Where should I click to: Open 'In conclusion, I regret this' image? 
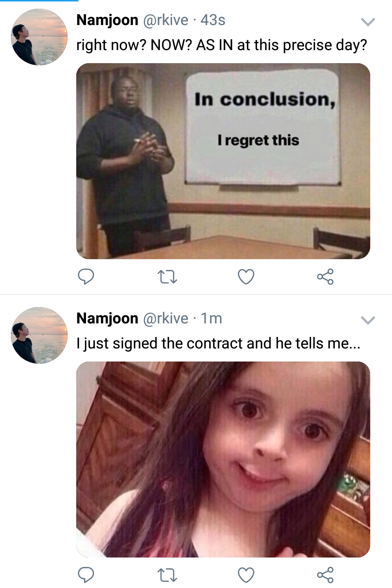(x=223, y=161)
